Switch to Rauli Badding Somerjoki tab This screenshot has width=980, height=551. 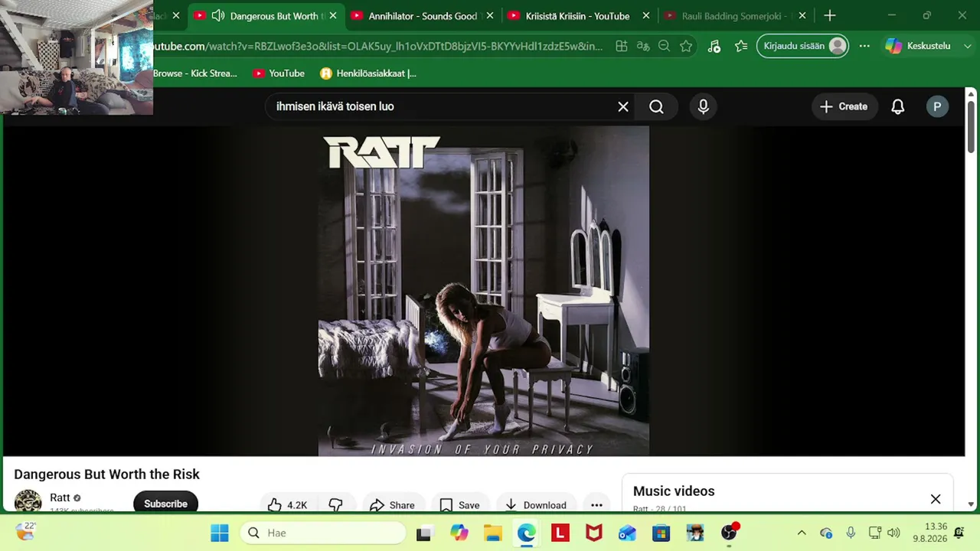point(735,15)
